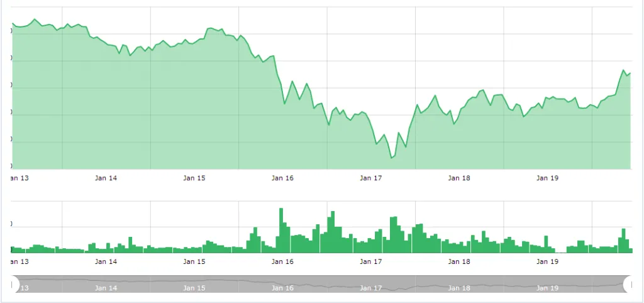Select the Jan 19 label under the price chart
This screenshot has width=644, height=303.
click(x=547, y=178)
